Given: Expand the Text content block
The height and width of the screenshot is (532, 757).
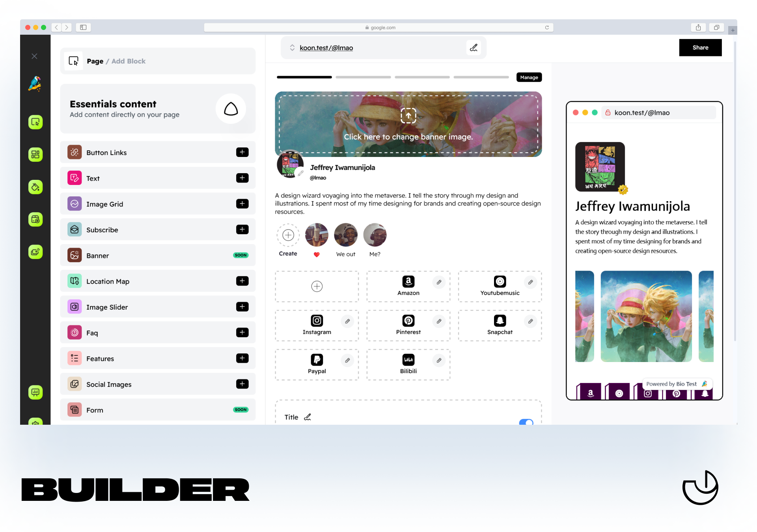Looking at the screenshot, I should click(242, 178).
